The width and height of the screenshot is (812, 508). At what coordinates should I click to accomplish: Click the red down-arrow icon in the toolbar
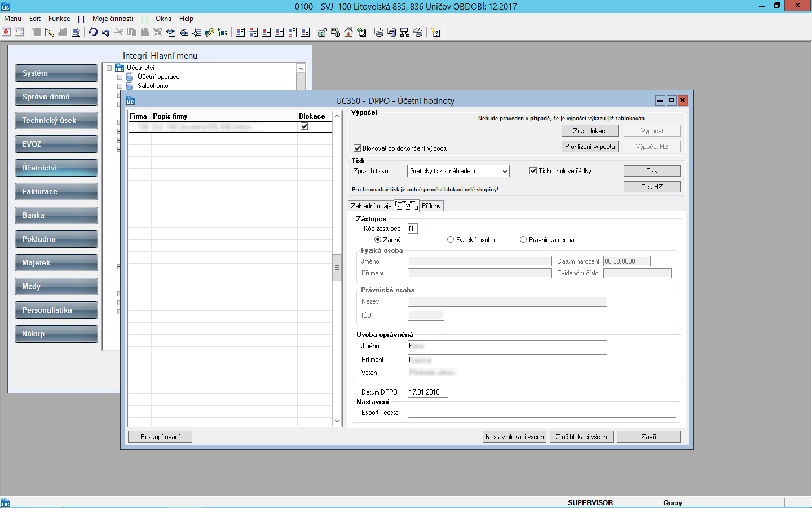6,32
